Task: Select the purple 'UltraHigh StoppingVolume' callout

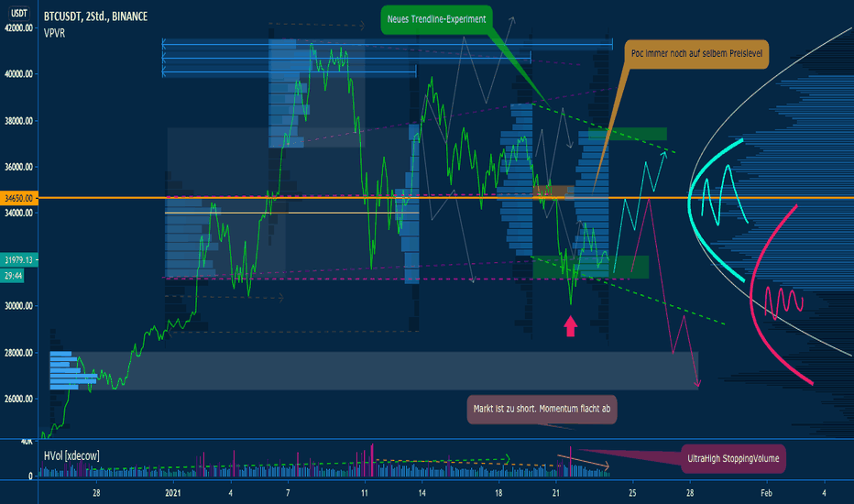Action: 733,458
